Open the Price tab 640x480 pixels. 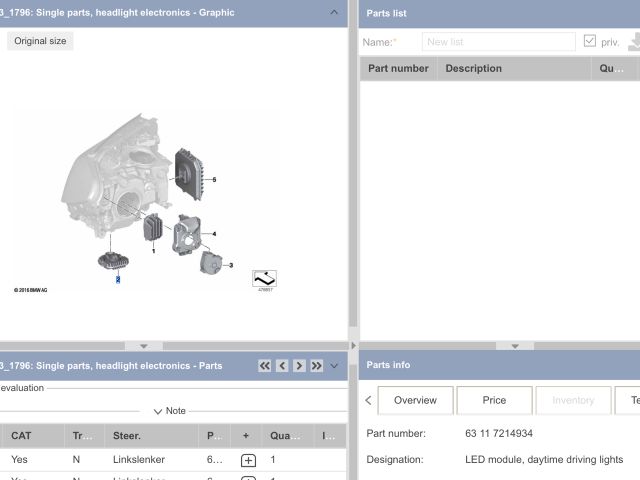(x=494, y=400)
